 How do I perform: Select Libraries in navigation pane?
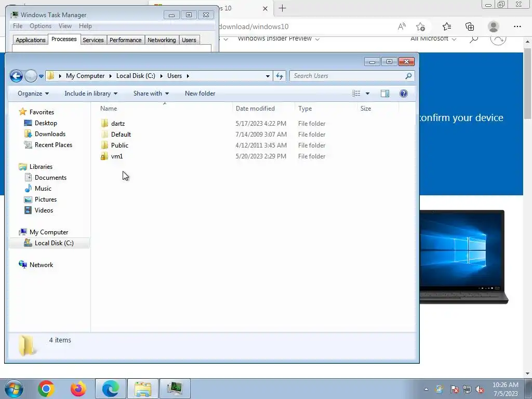[x=41, y=167]
